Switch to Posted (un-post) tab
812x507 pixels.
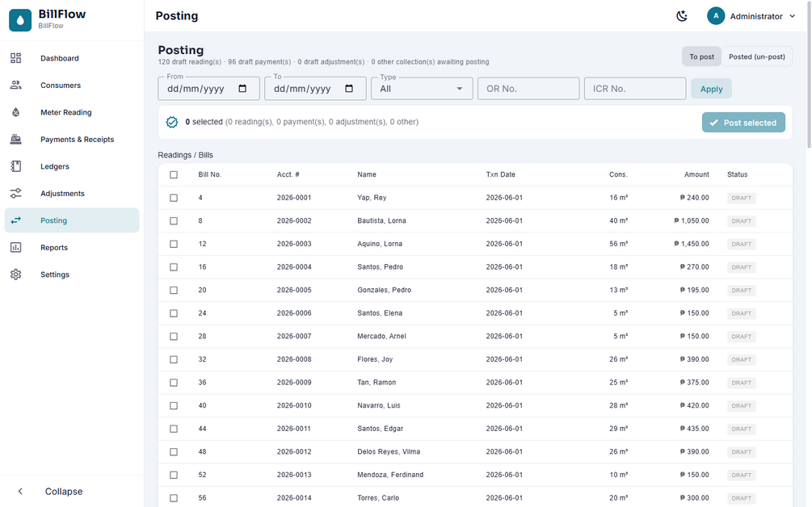(756, 57)
